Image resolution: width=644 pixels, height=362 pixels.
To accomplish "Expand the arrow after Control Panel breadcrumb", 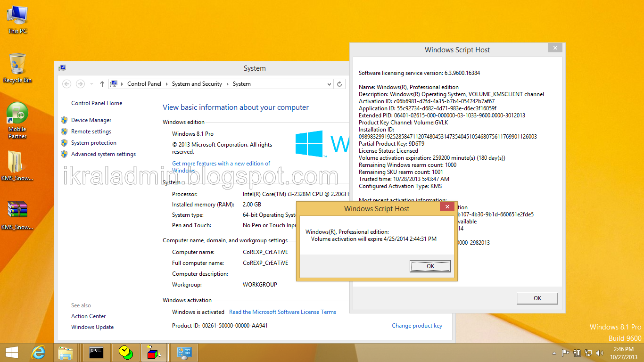I will (166, 84).
